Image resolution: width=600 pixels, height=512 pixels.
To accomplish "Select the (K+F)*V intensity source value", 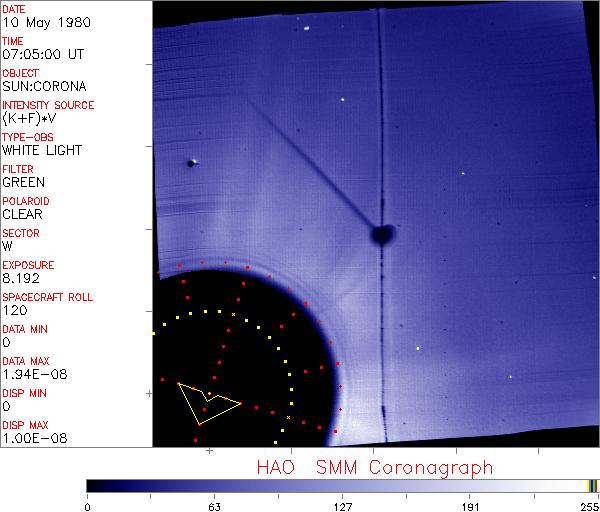I will pos(29,118).
